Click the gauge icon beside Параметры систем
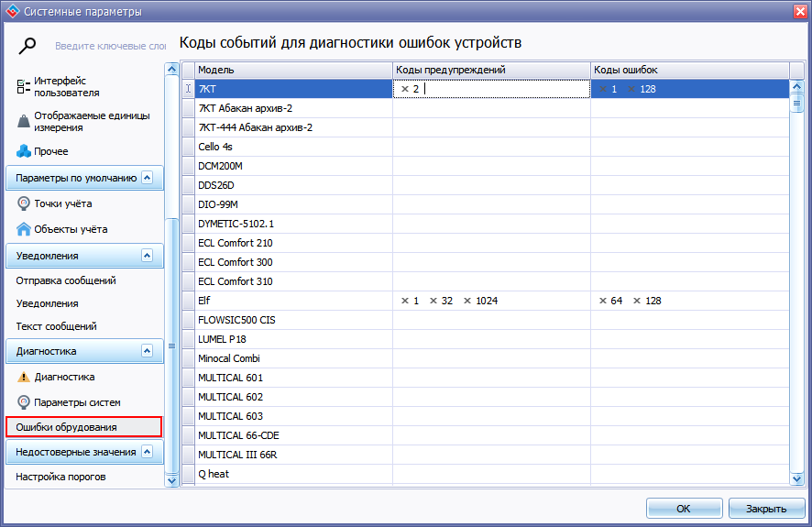The image size is (812, 527). (23, 402)
